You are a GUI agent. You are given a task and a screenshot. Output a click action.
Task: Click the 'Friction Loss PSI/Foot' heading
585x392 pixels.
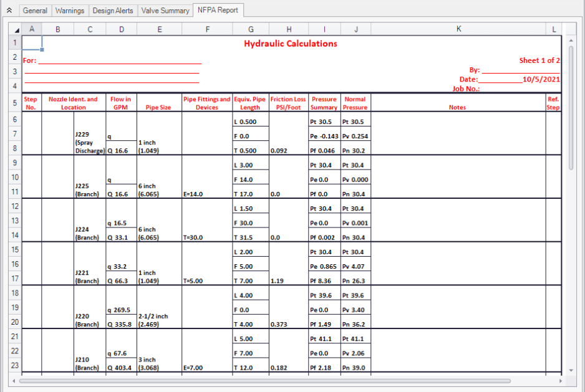click(288, 103)
